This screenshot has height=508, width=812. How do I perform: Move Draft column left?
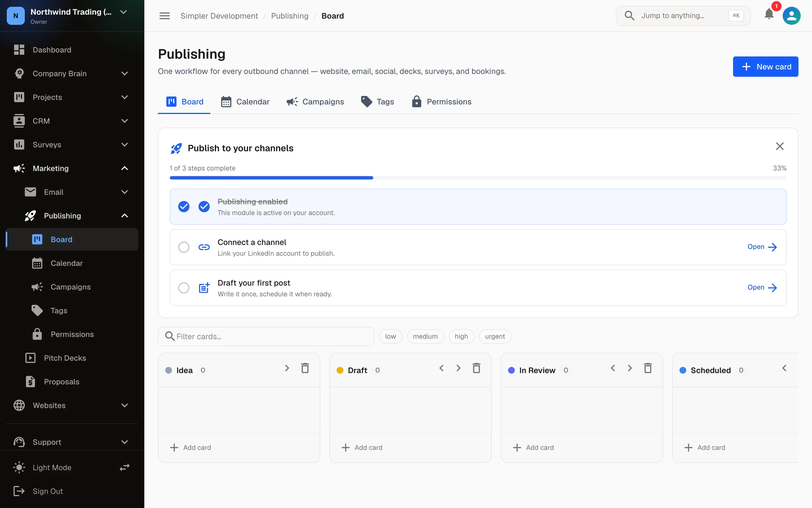442,368
